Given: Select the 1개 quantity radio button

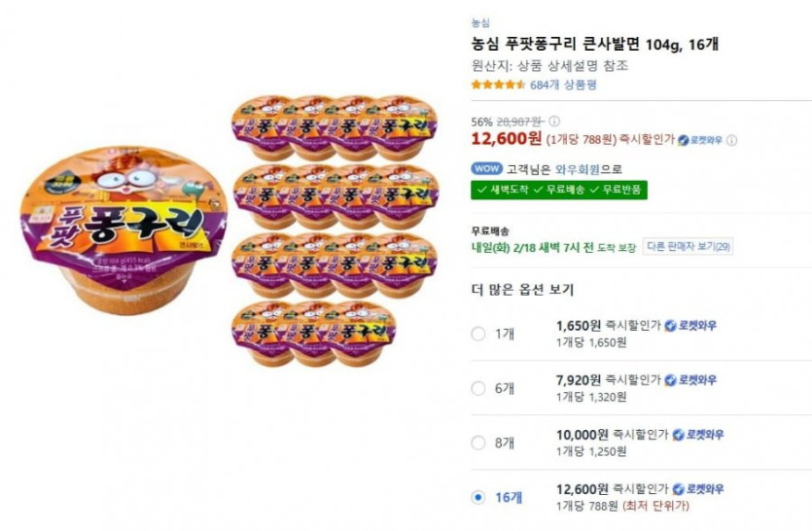Looking at the screenshot, I should 477,334.
